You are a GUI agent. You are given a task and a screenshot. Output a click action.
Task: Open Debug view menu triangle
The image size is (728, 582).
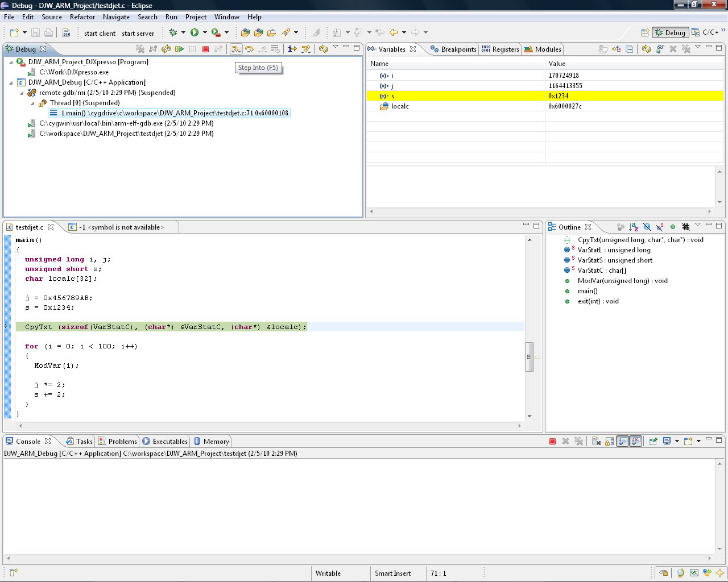coord(336,47)
